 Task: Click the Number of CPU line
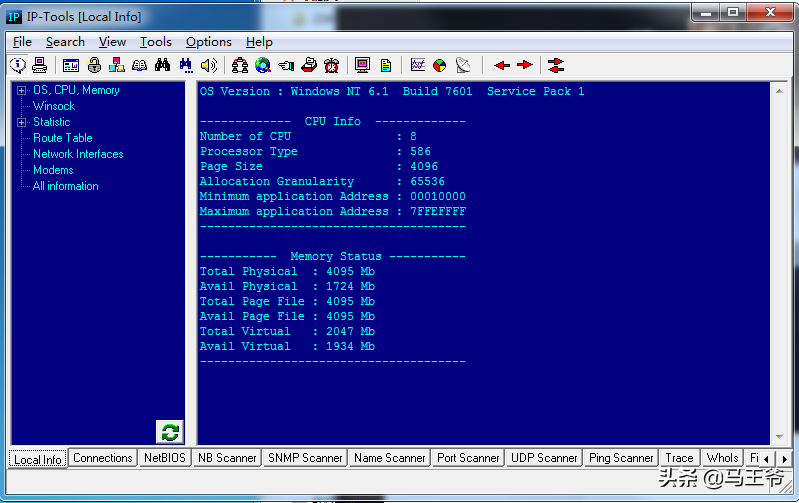(x=308, y=137)
